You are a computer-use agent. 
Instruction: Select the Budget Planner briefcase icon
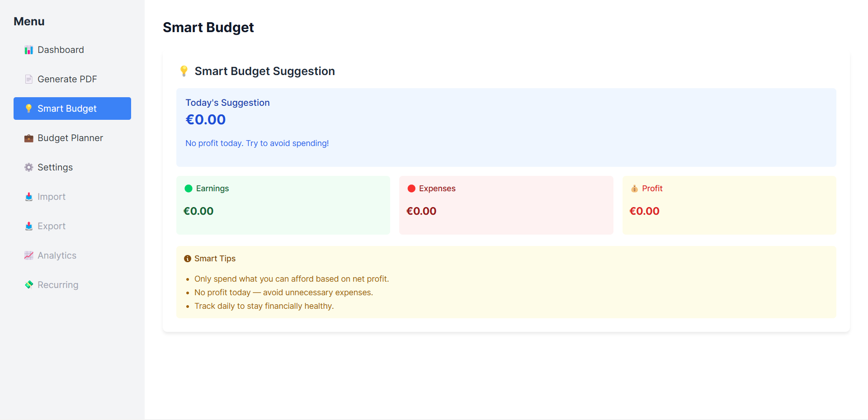(x=28, y=138)
